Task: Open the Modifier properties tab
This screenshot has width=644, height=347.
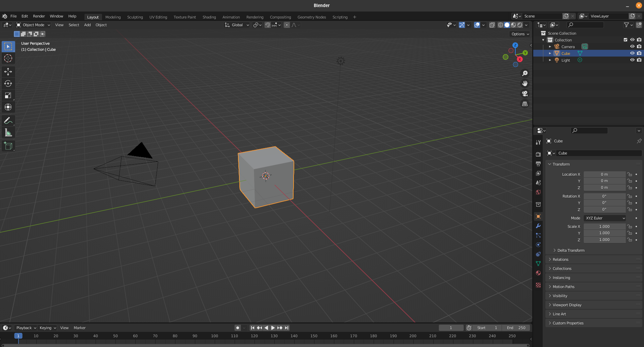Action: (538, 226)
